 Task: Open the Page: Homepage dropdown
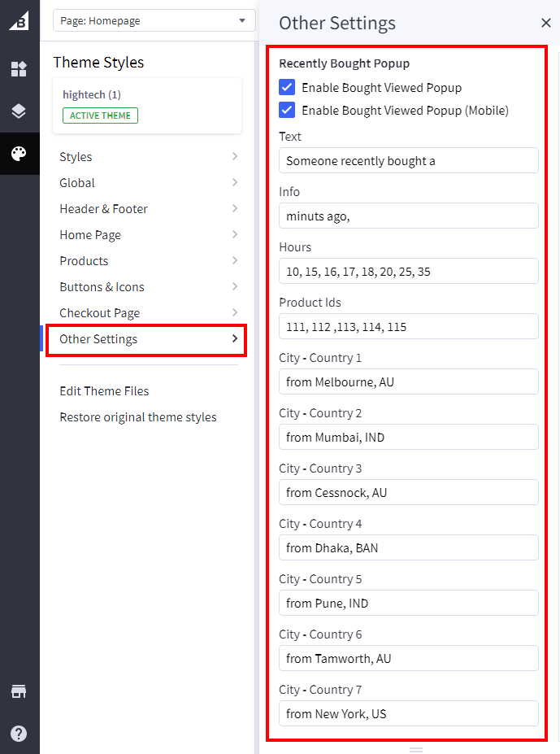(x=154, y=21)
